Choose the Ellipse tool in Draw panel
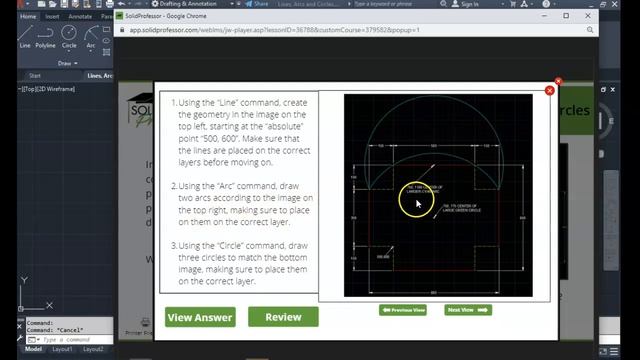This screenshot has width=640, height=360. [x=107, y=41]
